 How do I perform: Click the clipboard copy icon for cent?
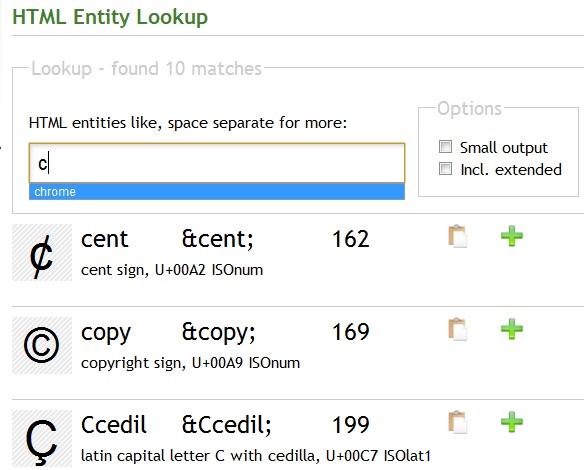(x=458, y=236)
